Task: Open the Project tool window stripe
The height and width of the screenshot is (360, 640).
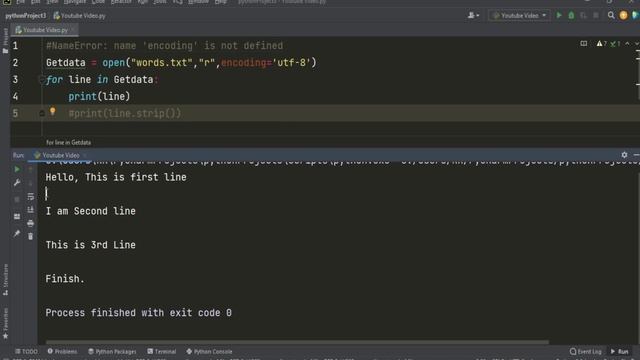Action: 5,41
